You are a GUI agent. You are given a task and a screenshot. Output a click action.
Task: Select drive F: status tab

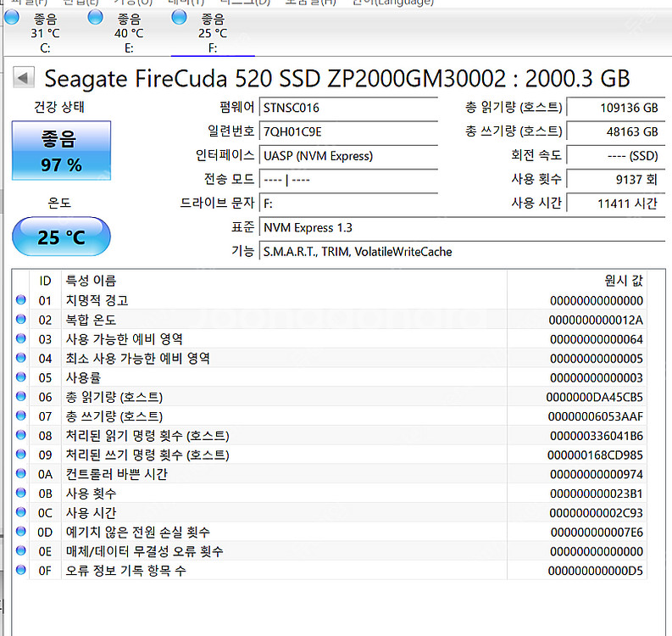click(213, 32)
